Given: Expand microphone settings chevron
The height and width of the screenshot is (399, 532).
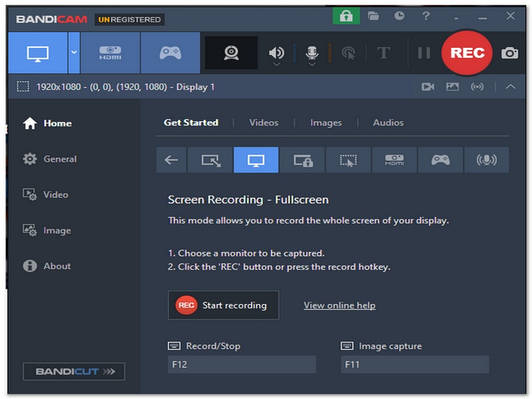Looking at the screenshot, I should click(x=312, y=64).
